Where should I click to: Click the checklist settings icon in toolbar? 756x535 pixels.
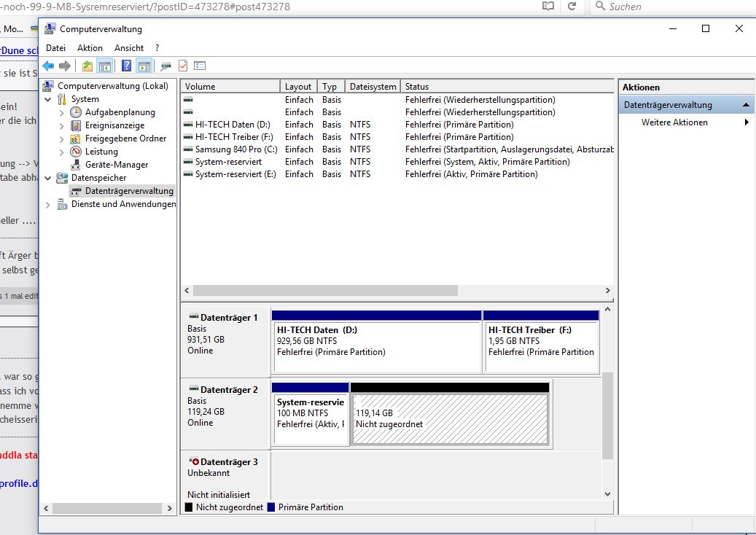(x=200, y=66)
